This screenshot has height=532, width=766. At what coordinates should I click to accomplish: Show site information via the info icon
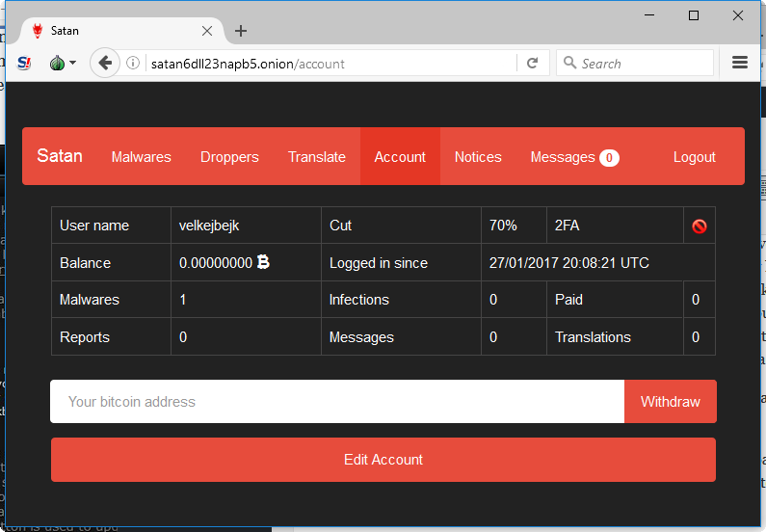pyautogui.click(x=133, y=63)
